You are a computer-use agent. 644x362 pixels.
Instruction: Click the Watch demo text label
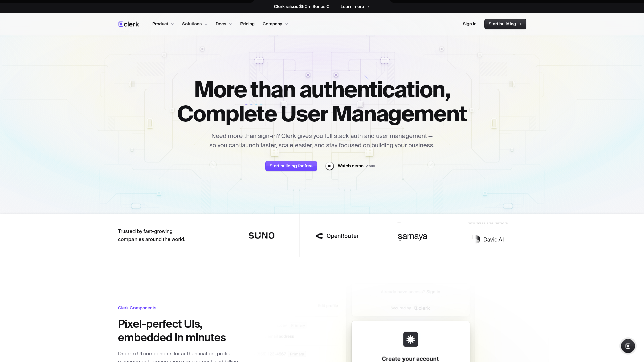click(350, 166)
